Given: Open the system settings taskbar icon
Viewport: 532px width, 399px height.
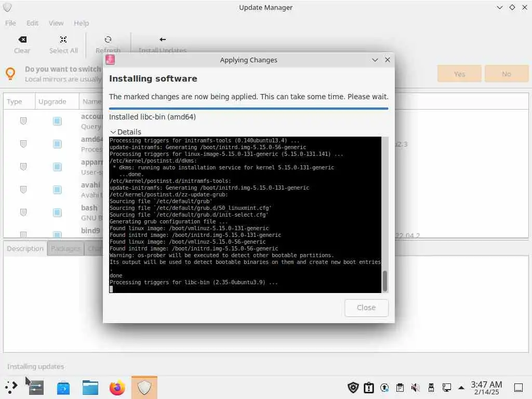Looking at the screenshot, I should click(x=36, y=388).
